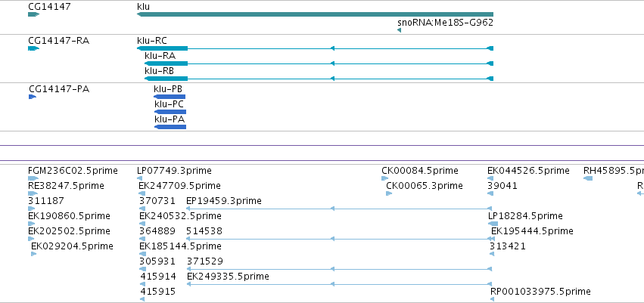Click the 'klu-PB' label text
This screenshot has height=303, width=644.
[168, 89]
